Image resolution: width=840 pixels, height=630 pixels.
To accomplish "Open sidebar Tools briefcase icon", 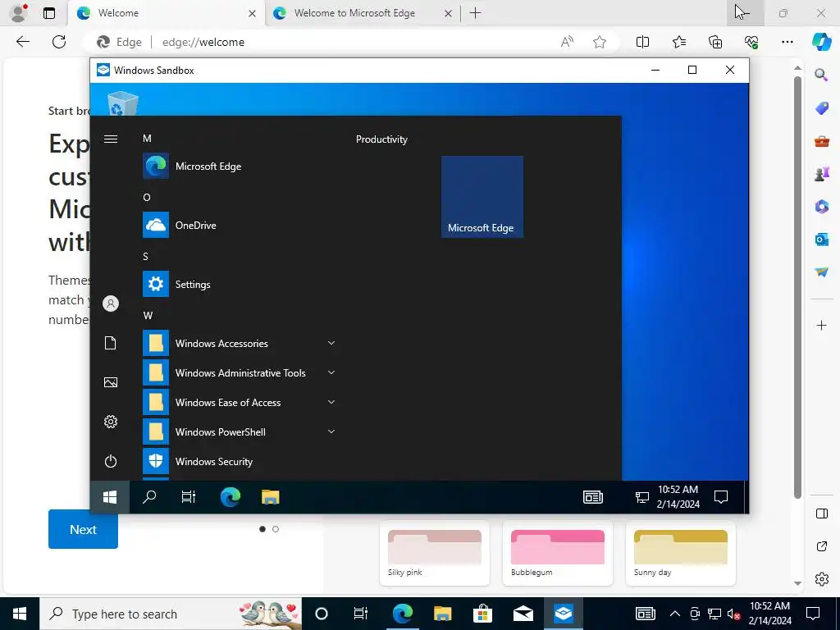I will tap(821, 141).
